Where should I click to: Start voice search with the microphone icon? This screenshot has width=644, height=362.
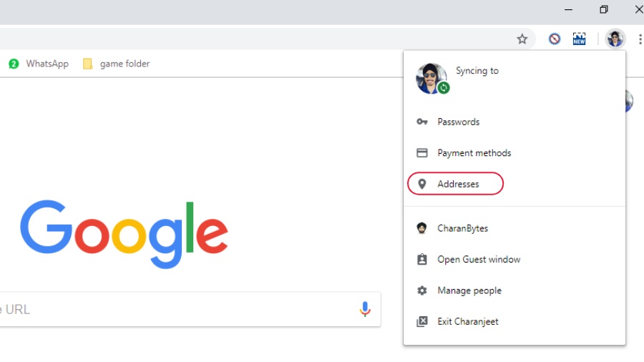pos(365,309)
